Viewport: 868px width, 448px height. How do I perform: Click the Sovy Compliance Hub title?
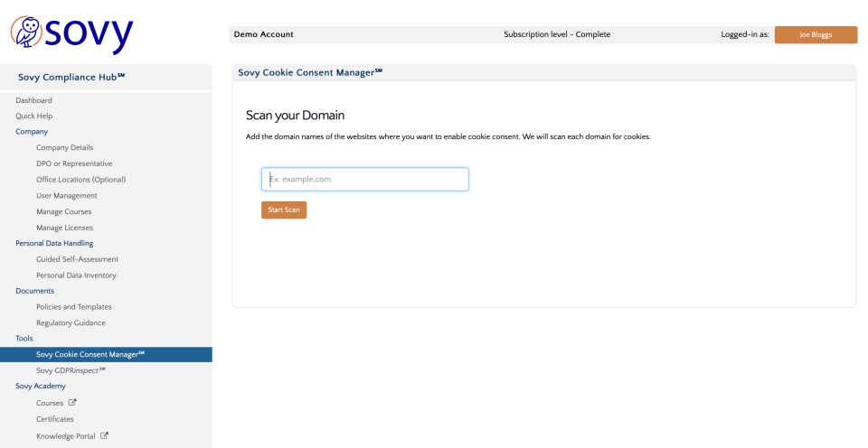point(71,78)
